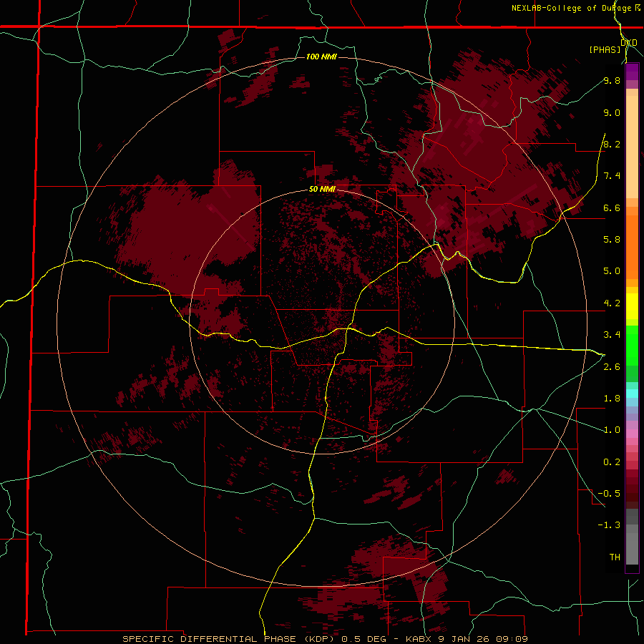Screen dimensions: 644x644
Task: Click the 5.0 color scale value
Action: 612,271
